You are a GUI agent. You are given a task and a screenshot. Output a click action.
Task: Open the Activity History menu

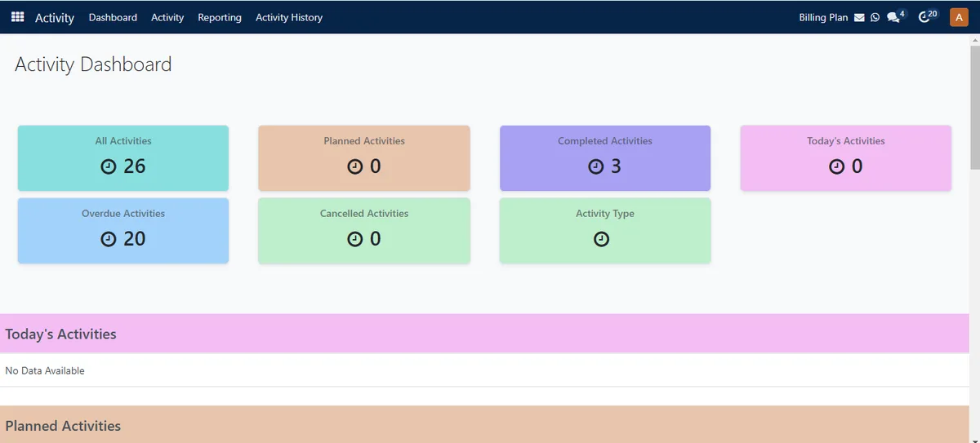pyautogui.click(x=289, y=17)
